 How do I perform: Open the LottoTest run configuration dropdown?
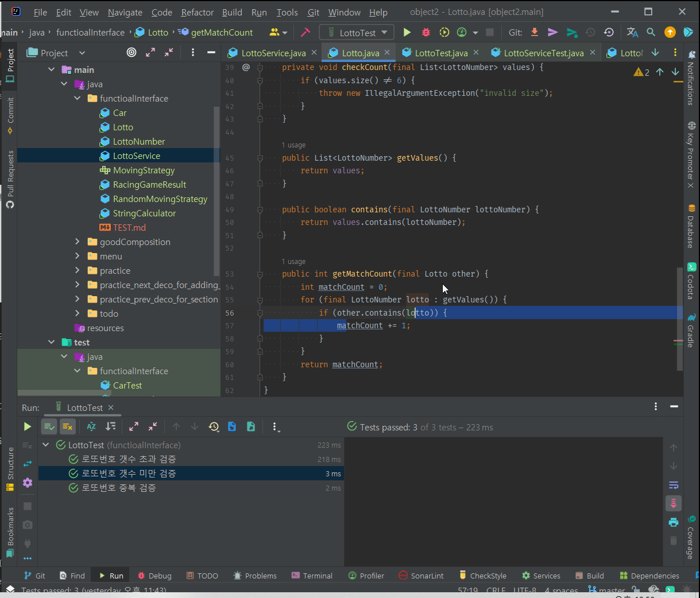point(357,33)
